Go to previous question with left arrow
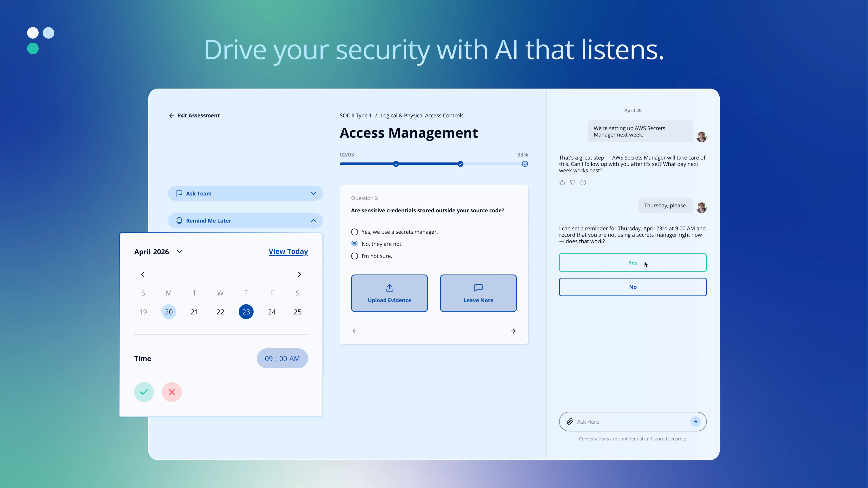868x488 pixels. tap(355, 331)
